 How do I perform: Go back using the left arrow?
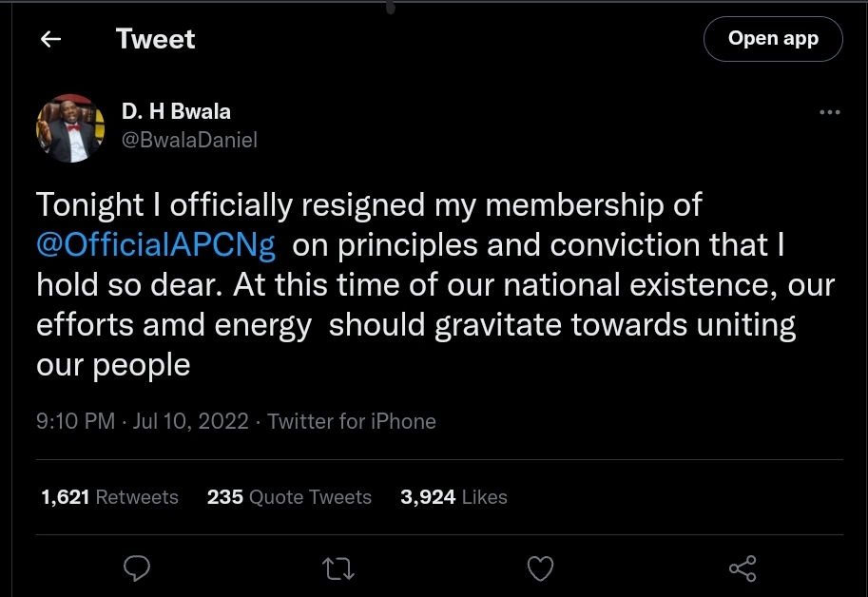(50, 39)
